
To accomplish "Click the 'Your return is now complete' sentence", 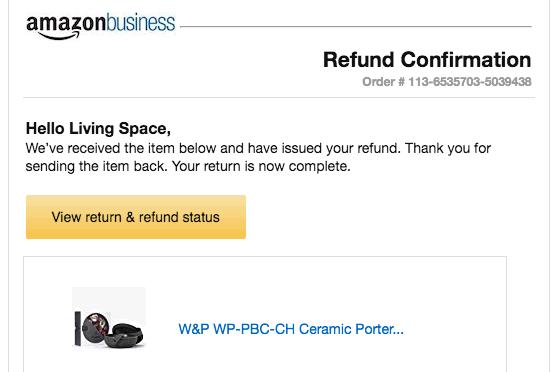I will click(x=261, y=166).
